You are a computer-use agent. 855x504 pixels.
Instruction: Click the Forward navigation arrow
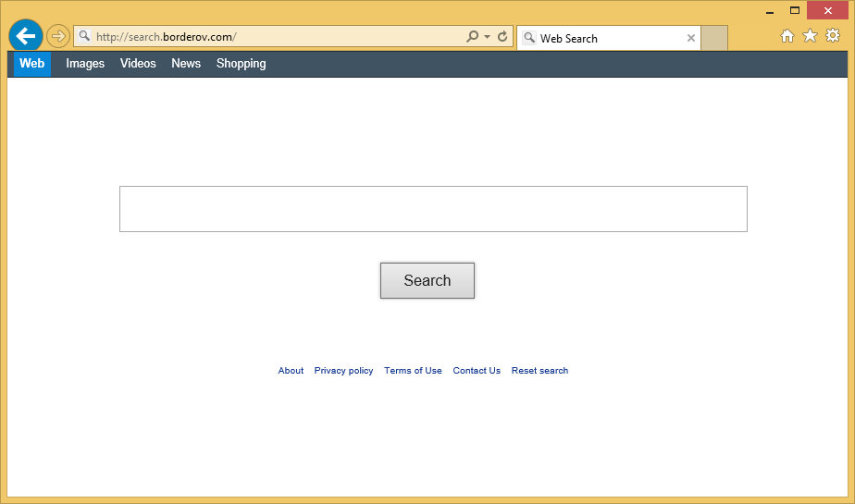coord(58,36)
